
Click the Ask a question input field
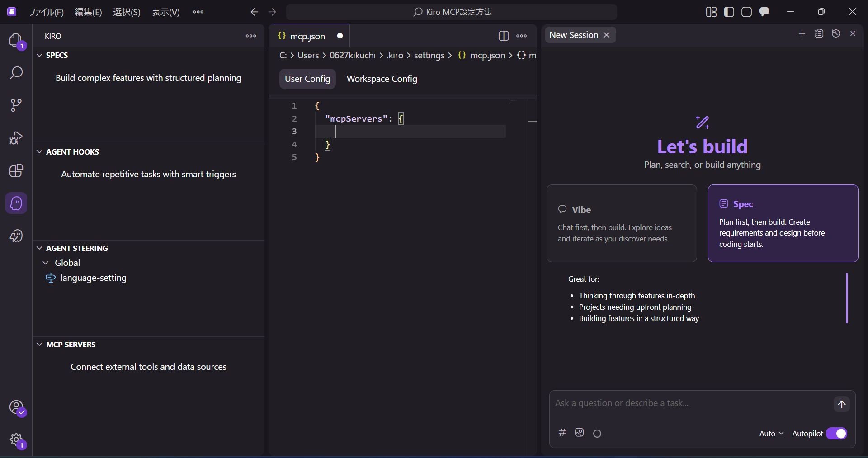[689, 403]
